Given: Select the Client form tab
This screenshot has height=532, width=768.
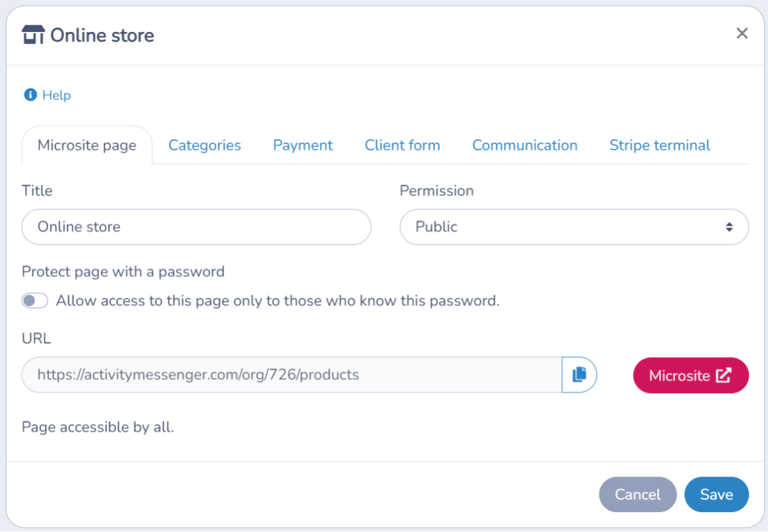Looking at the screenshot, I should click(x=402, y=145).
